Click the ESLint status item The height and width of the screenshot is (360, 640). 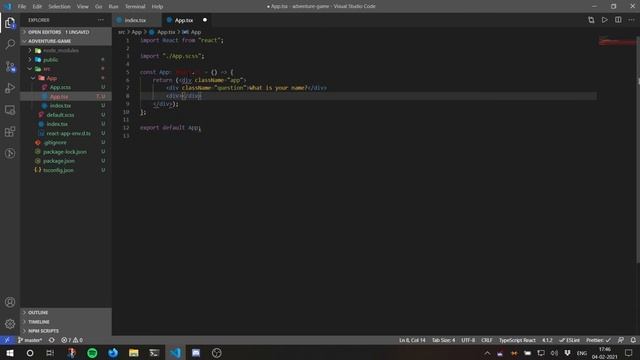(x=569, y=340)
